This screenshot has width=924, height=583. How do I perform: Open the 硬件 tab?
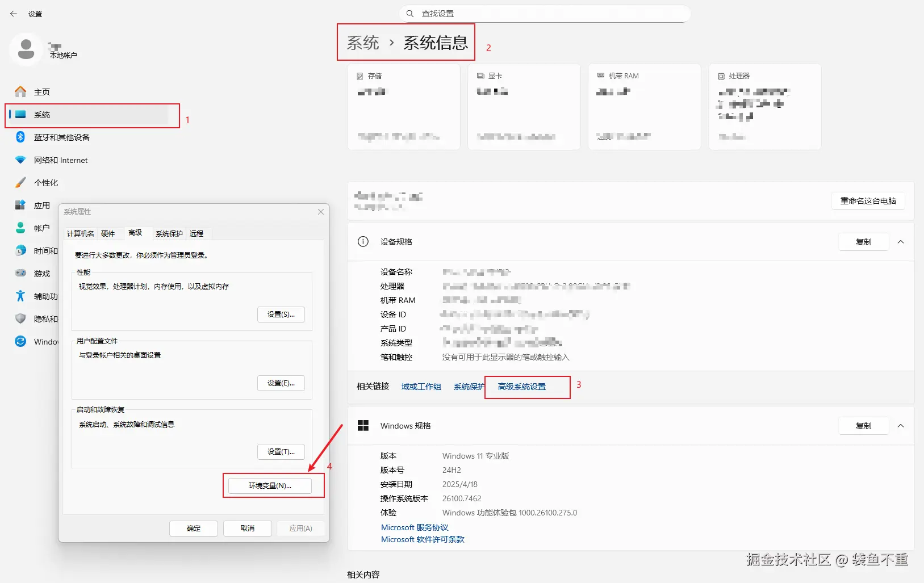(108, 233)
